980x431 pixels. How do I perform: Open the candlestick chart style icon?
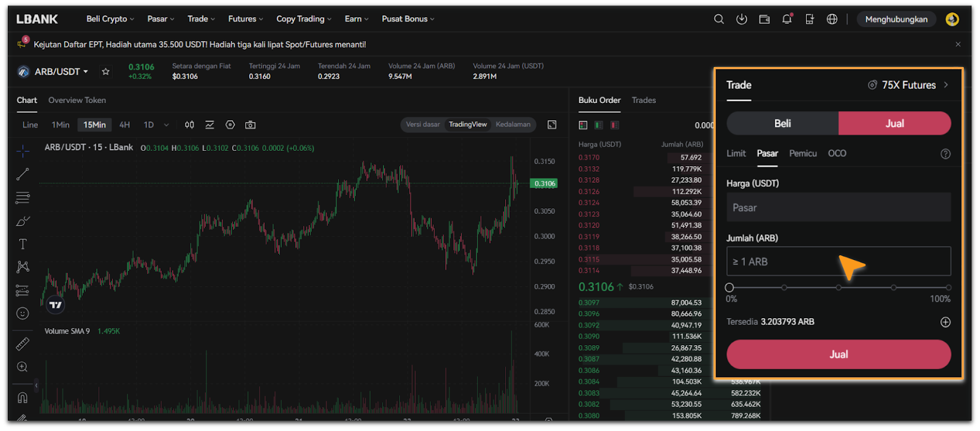coord(189,124)
